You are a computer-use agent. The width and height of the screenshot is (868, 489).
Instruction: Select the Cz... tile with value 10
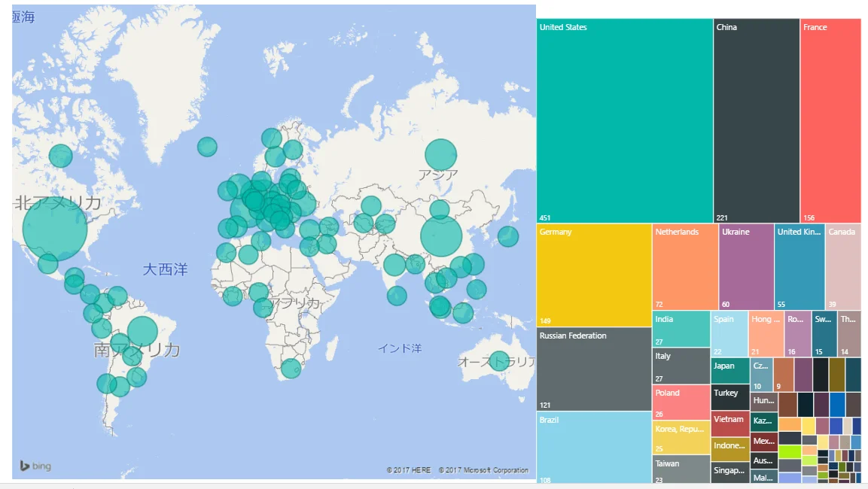tap(761, 375)
